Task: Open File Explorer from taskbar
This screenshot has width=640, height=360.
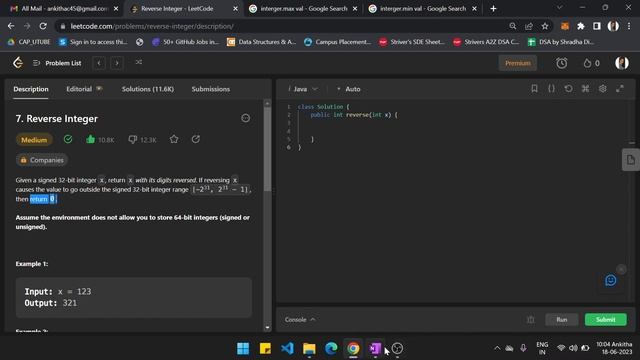Action: [309, 348]
